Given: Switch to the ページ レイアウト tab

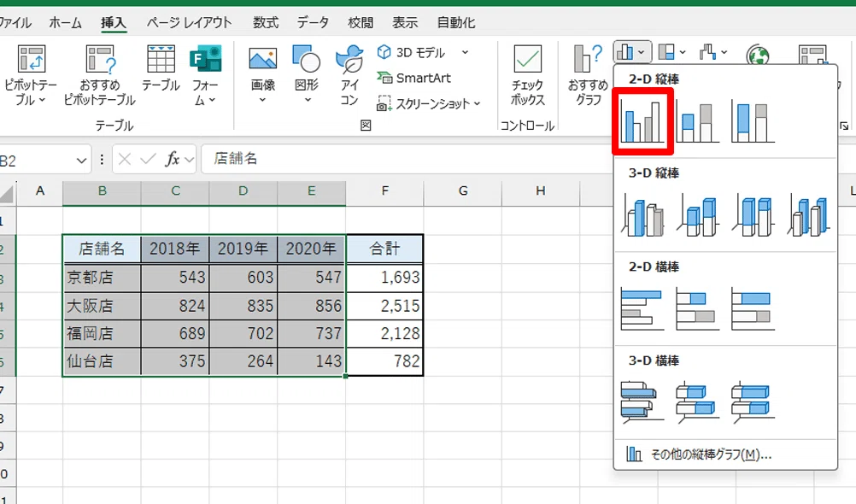Looking at the screenshot, I should [189, 23].
